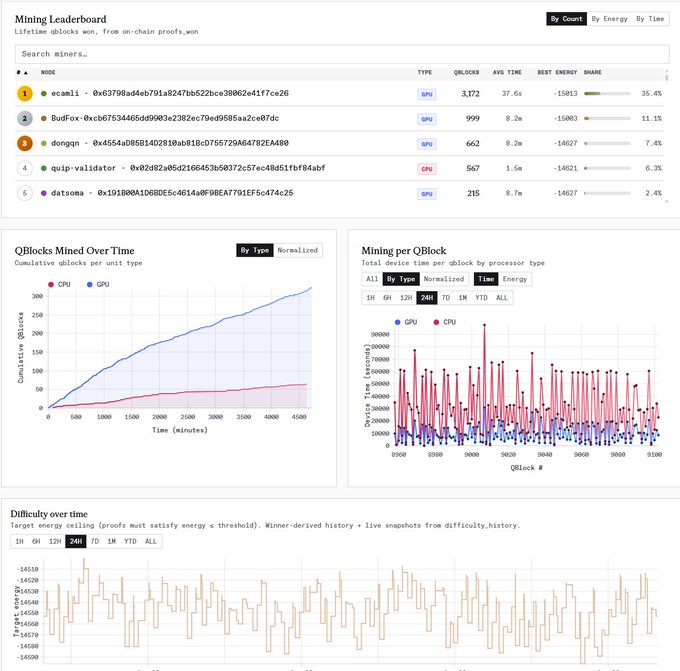Click the rank 4 circle badge
The width and height of the screenshot is (680, 671).
pos(25,168)
